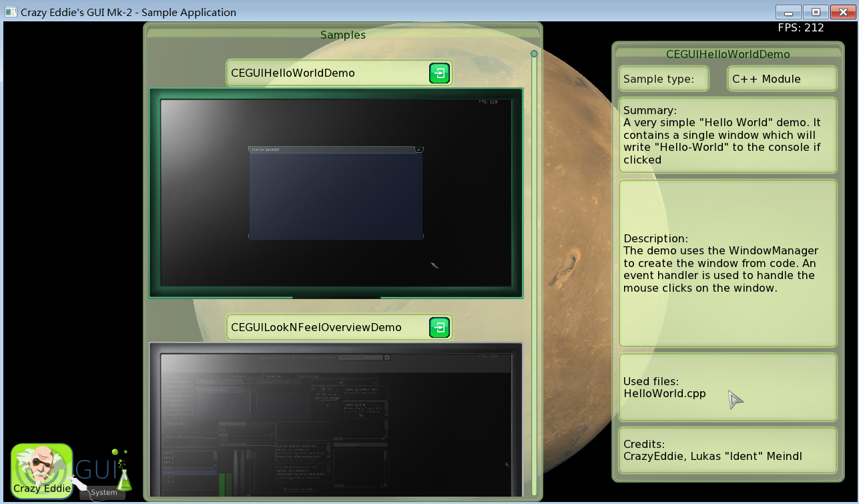The image size is (859, 504).
Task: Click the C++ Module value field
Action: [x=782, y=79]
